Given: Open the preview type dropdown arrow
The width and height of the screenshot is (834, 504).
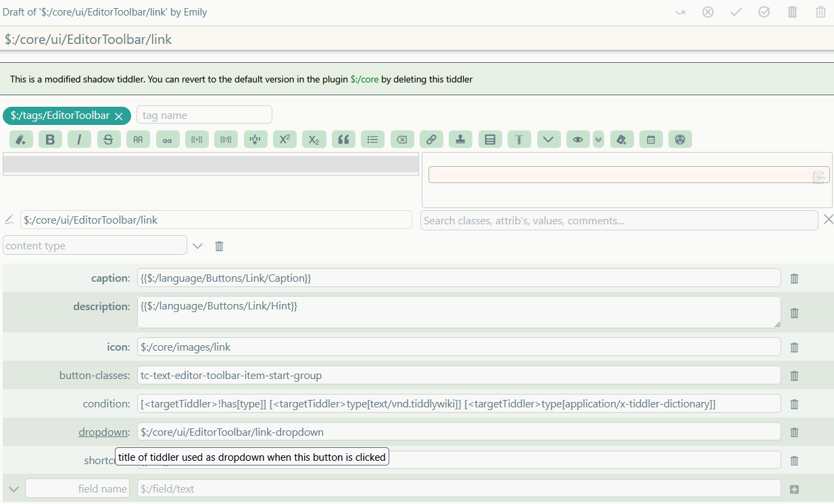Looking at the screenshot, I should click(598, 140).
